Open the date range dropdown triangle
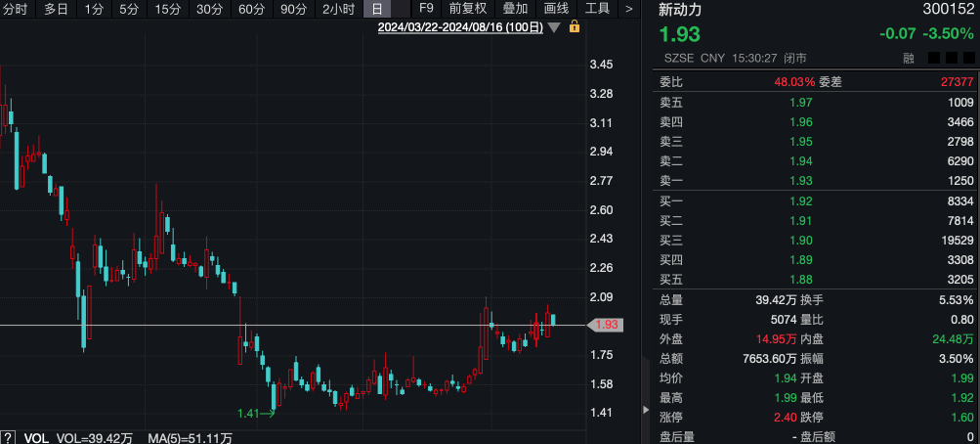Screen dimensions: 980x444 [x=555, y=27]
